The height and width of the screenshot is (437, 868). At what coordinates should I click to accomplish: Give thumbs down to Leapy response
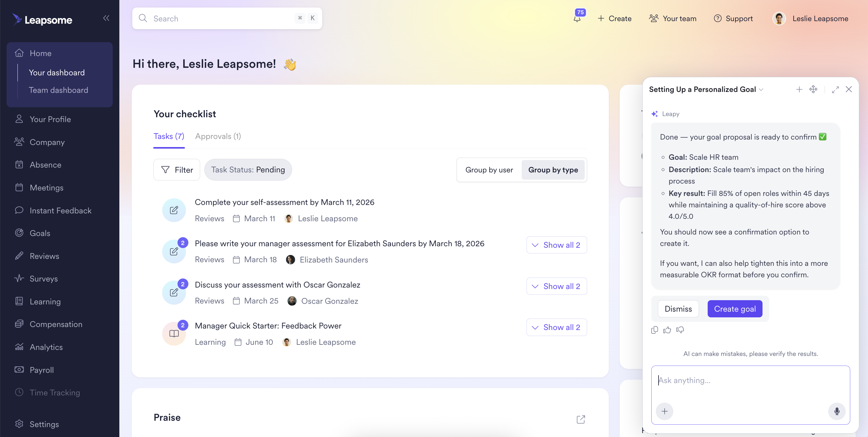(680, 330)
